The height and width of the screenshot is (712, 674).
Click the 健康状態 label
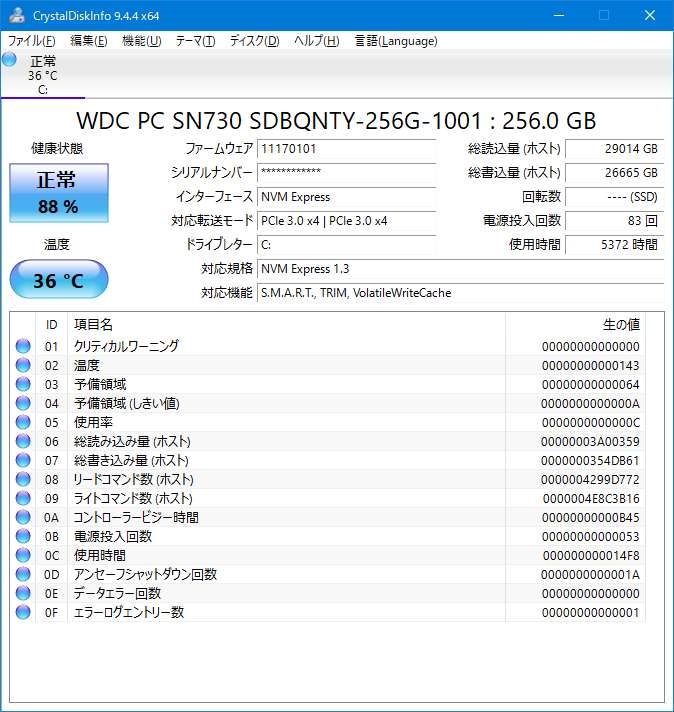pos(57,148)
